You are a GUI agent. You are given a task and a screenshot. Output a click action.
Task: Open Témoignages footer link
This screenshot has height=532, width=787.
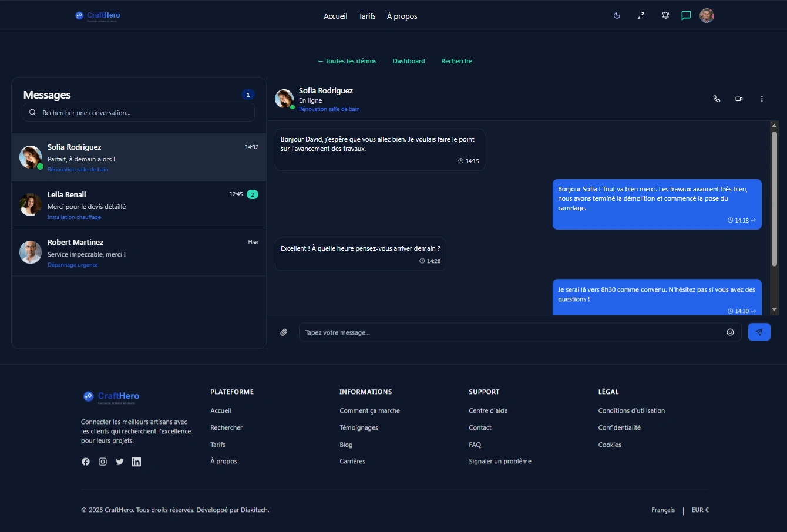click(x=359, y=428)
